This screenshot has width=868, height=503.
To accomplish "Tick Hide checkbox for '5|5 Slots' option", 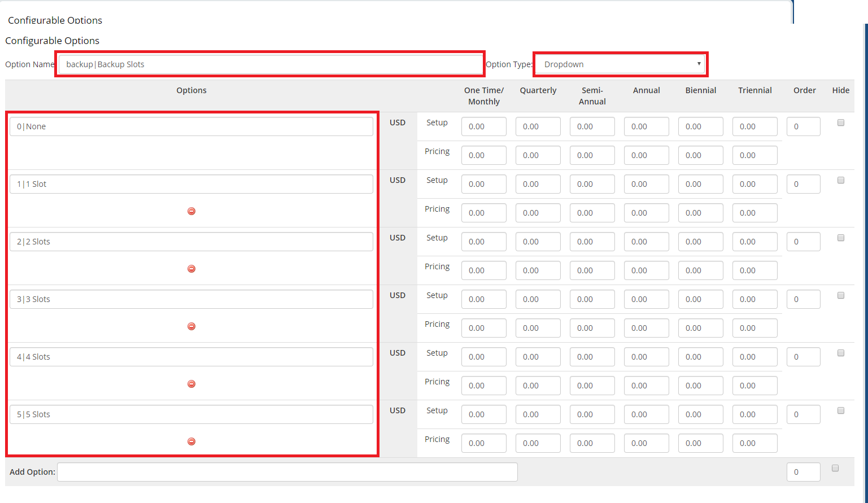I will click(841, 410).
